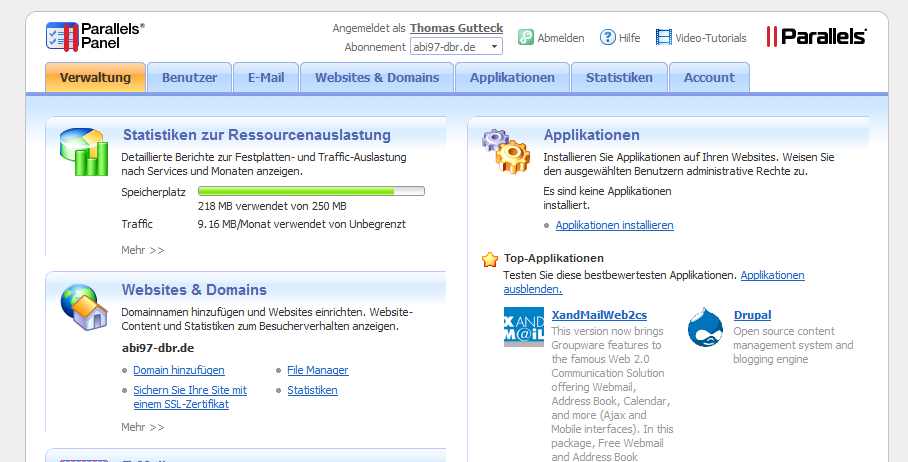
Task: Open the Websites & Domains tab
Action: click(377, 78)
